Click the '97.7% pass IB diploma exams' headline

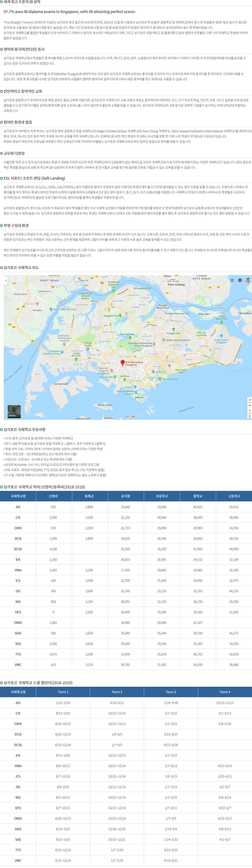click(x=69, y=12)
